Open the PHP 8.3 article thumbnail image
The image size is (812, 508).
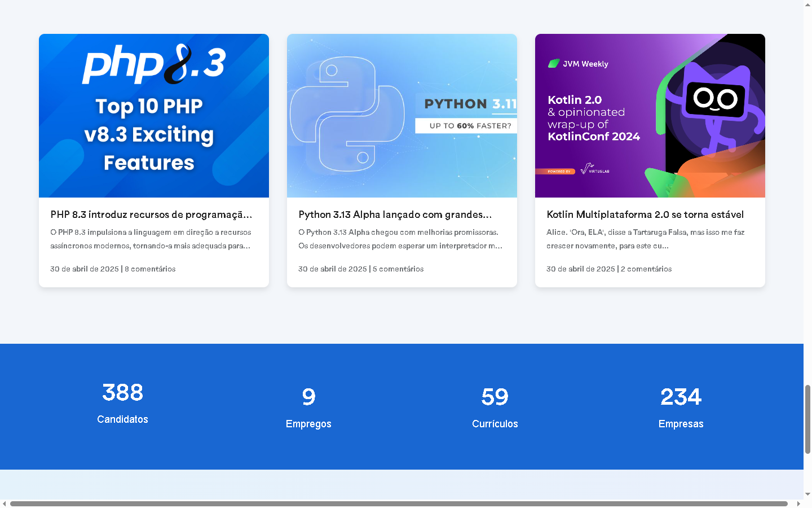click(x=153, y=116)
